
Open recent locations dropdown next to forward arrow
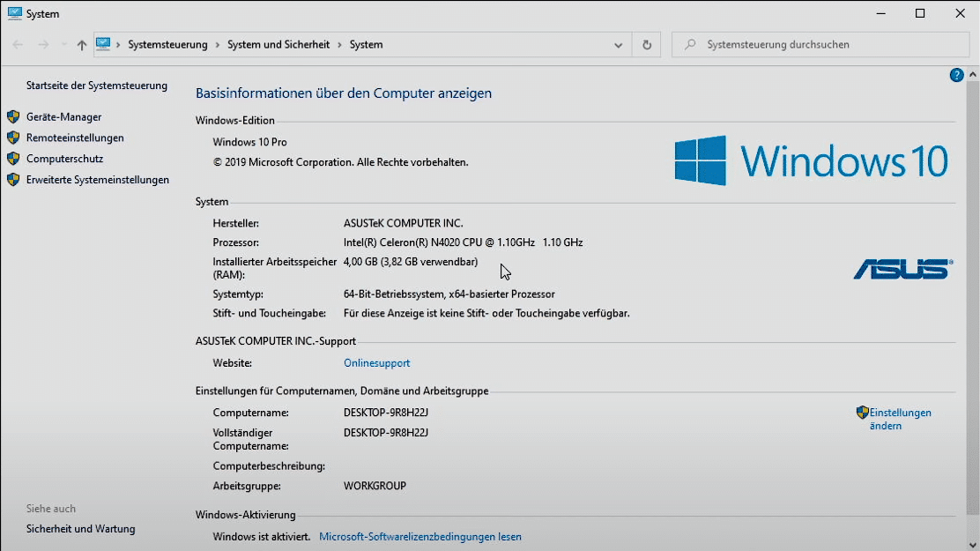[x=63, y=45]
